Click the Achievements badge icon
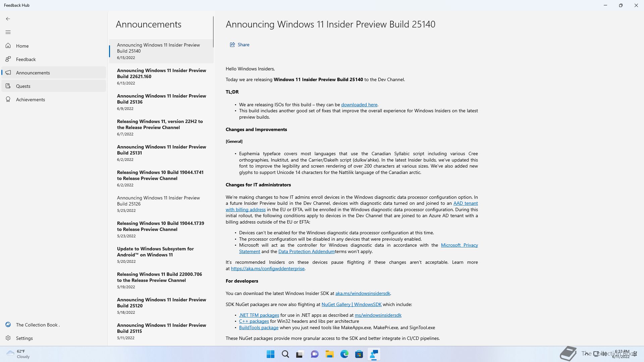 (8, 99)
